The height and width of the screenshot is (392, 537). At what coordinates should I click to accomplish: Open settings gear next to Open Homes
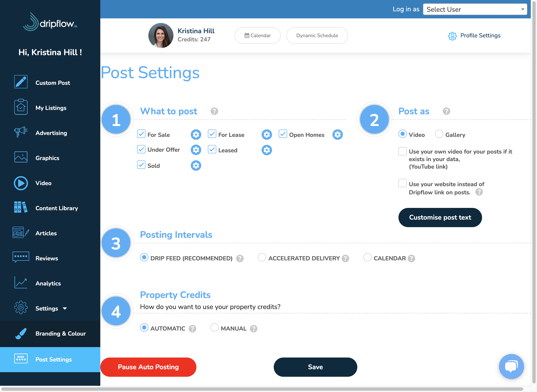click(338, 135)
